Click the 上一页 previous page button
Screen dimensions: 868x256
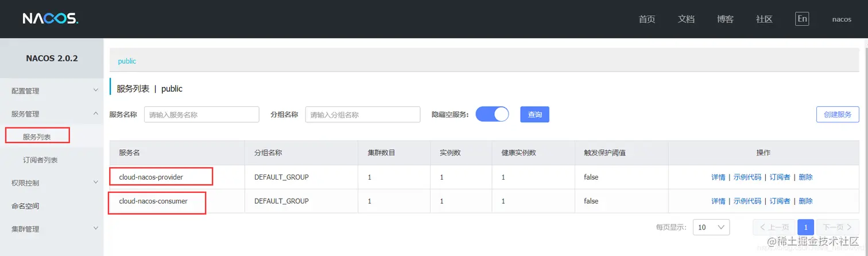(774, 227)
